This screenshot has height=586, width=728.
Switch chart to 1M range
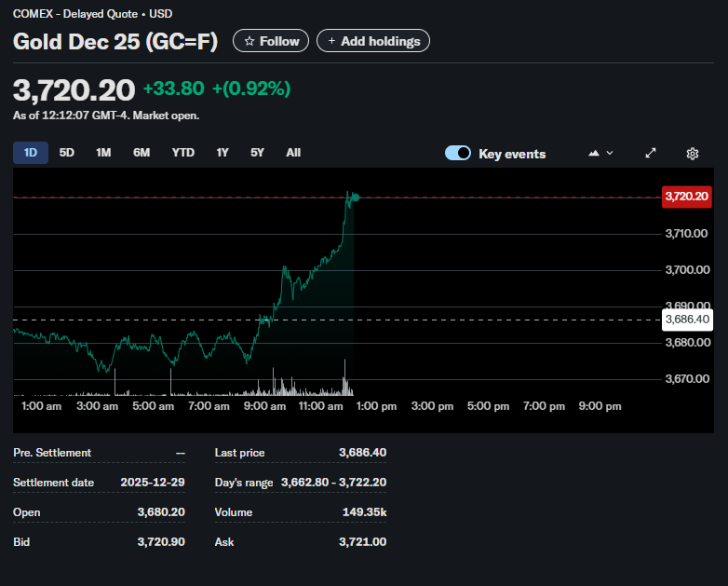click(103, 153)
